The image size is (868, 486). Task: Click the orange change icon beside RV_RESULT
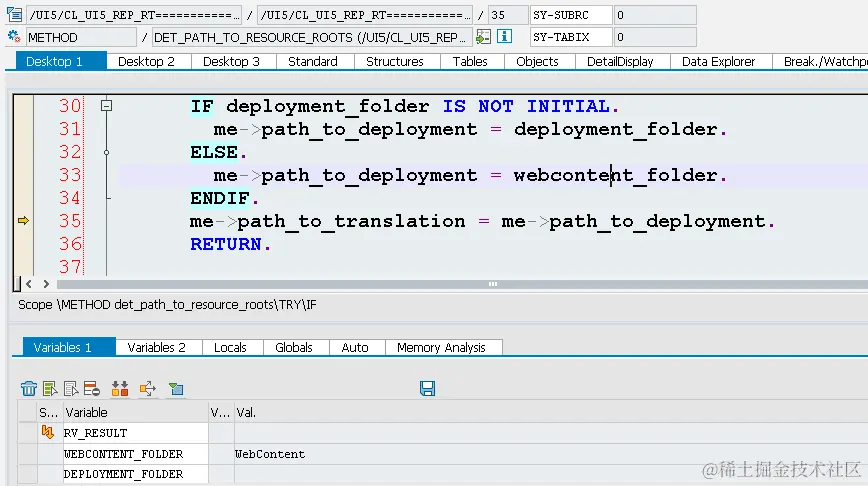pos(48,432)
